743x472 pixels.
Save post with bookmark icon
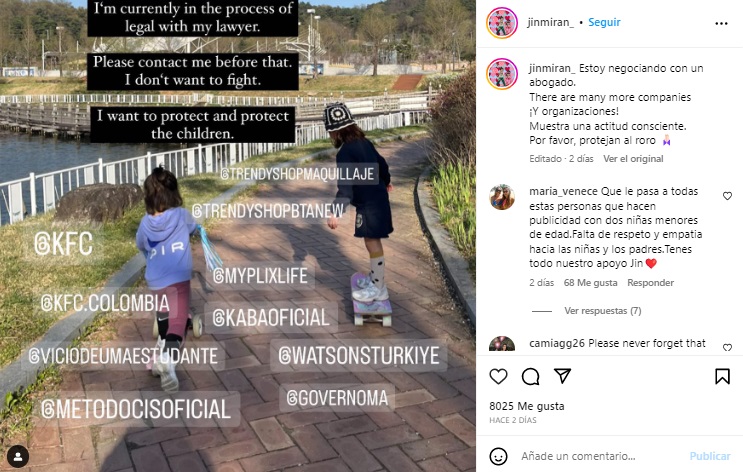point(722,376)
